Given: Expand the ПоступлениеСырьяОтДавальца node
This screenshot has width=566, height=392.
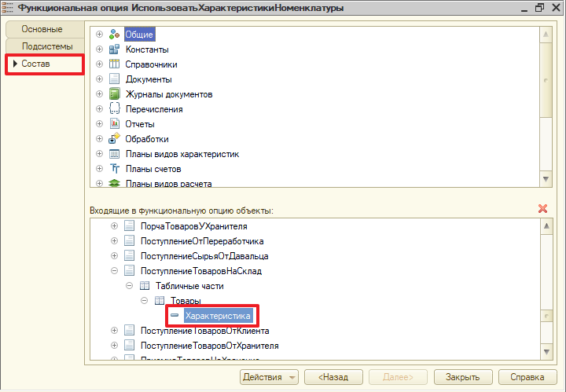Looking at the screenshot, I should (115, 255).
